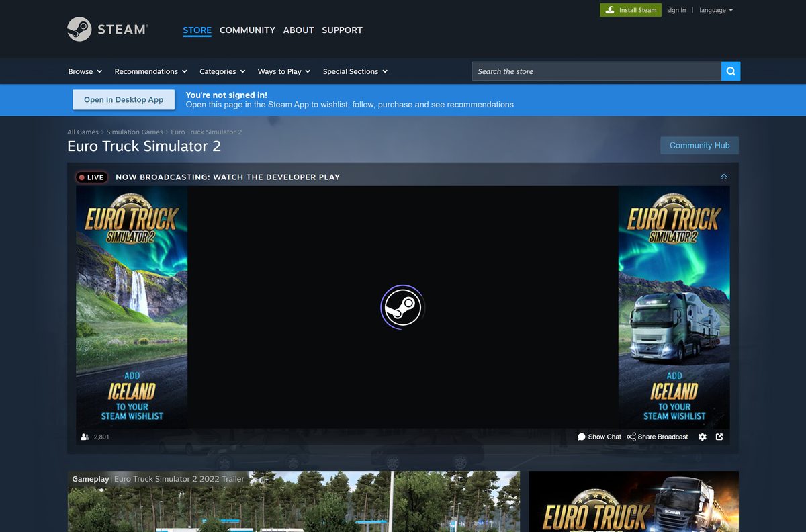
Task: Click the Euro Truck Simulator 2 breadcrumb
Action: pyautogui.click(x=206, y=132)
